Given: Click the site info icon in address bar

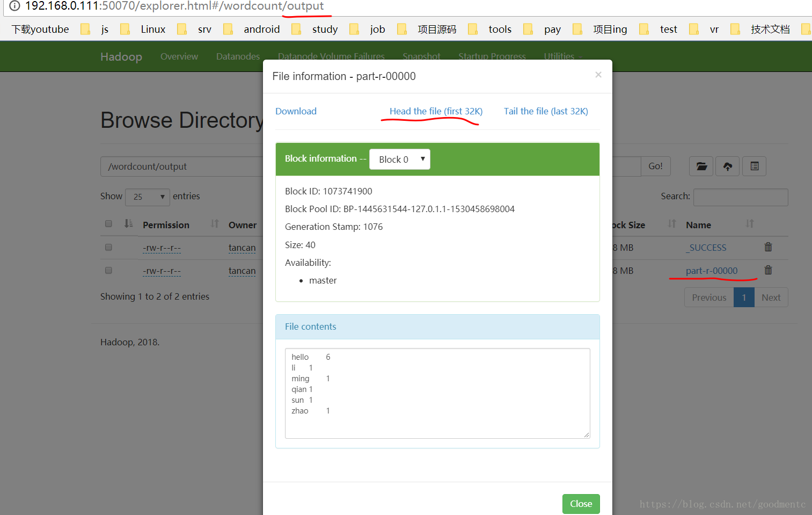Looking at the screenshot, I should click(14, 6).
